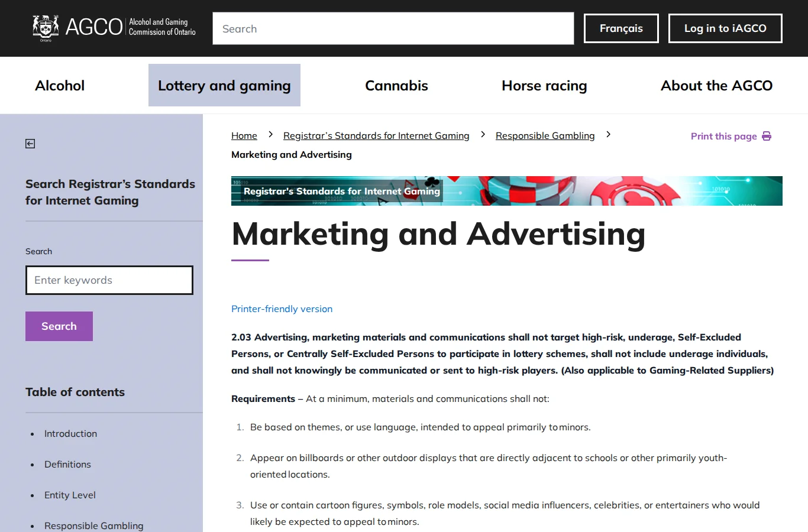Open the Horse racing menu
808x532 pixels.
coord(544,86)
